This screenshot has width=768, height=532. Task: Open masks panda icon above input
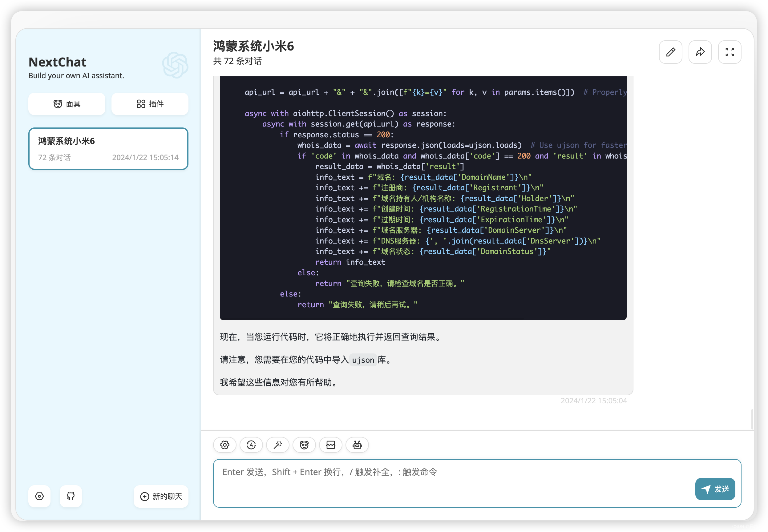pos(304,445)
